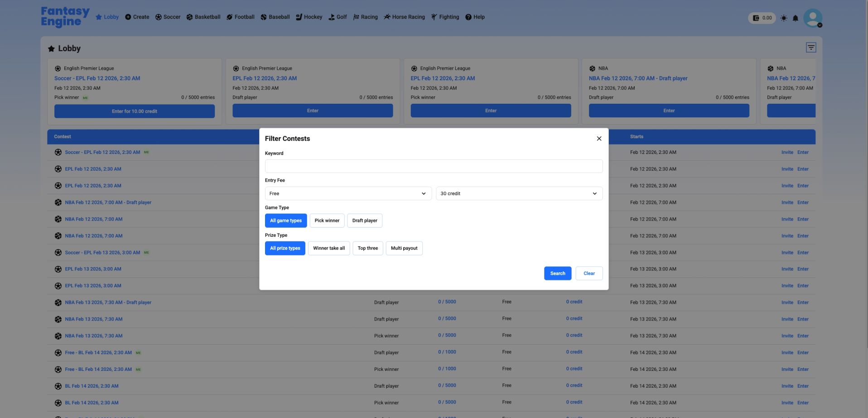Go to the Golf section
Viewport: 868px width, 418px height.
point(338,17)
